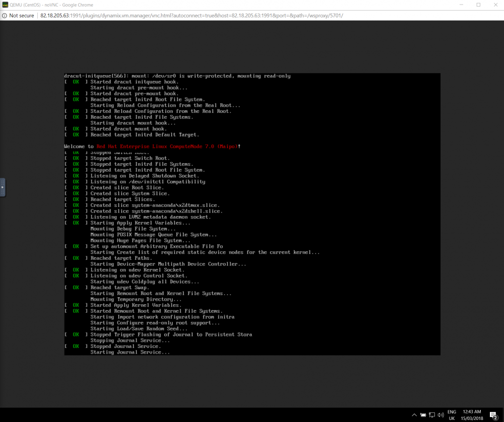504x422 pixels.
Task: Close the QEMU noVNC window
Action: 495,5
